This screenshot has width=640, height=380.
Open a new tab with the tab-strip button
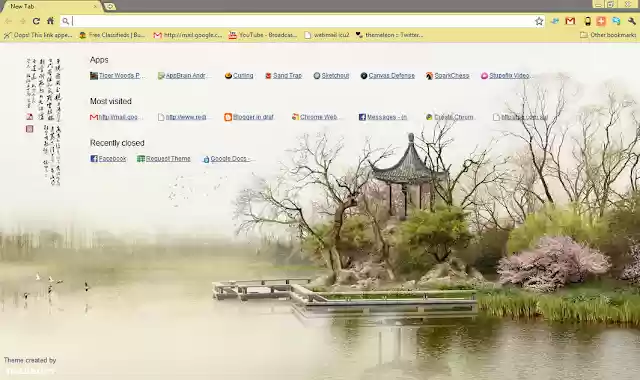(109, 7)
